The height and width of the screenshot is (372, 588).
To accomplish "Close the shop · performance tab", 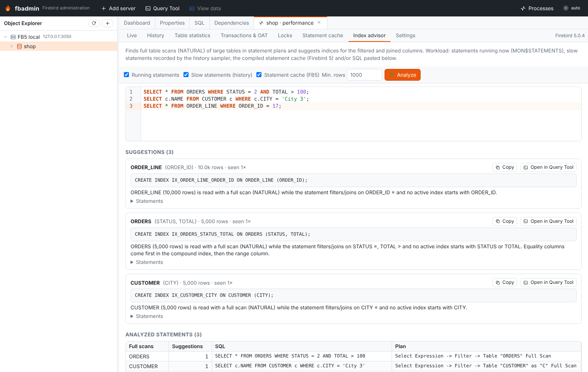I will tap(319, 23).
